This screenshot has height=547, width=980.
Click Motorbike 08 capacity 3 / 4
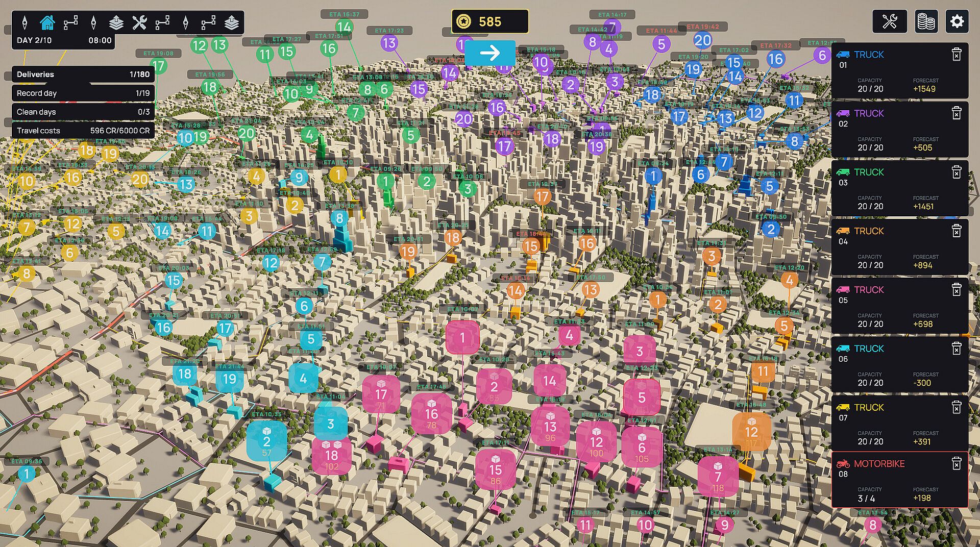[x=866, y=499]
